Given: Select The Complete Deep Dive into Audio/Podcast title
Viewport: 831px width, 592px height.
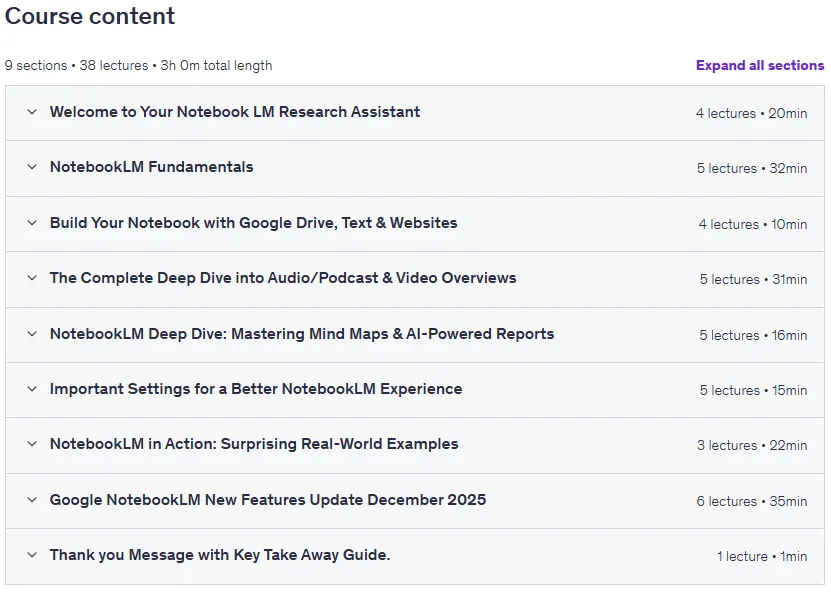Looking at the screenshot, I should click(283, 278).
